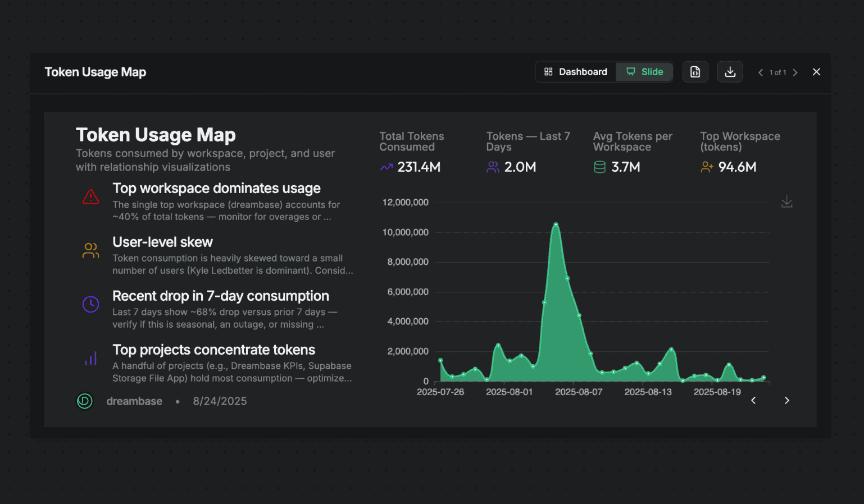Click the bar chart icon beside 'Top projects concentrate tokens'
This screenshot has height=504, width=864.
pos(90,358)
